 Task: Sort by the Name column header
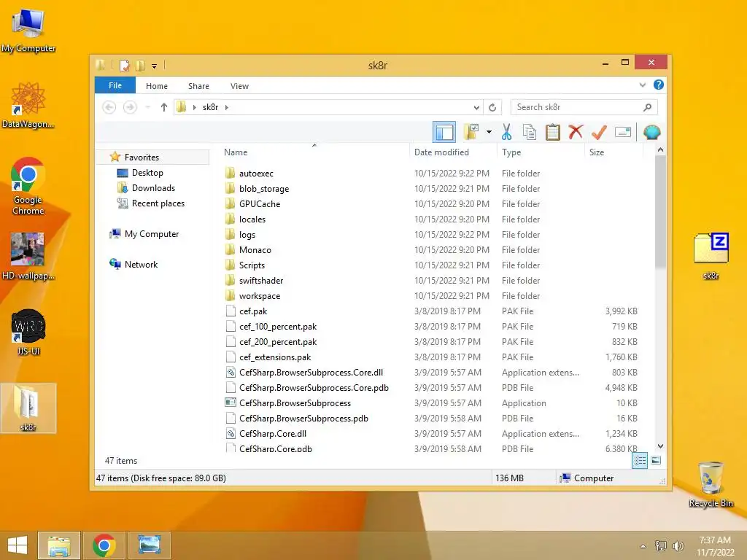point(314,152)
